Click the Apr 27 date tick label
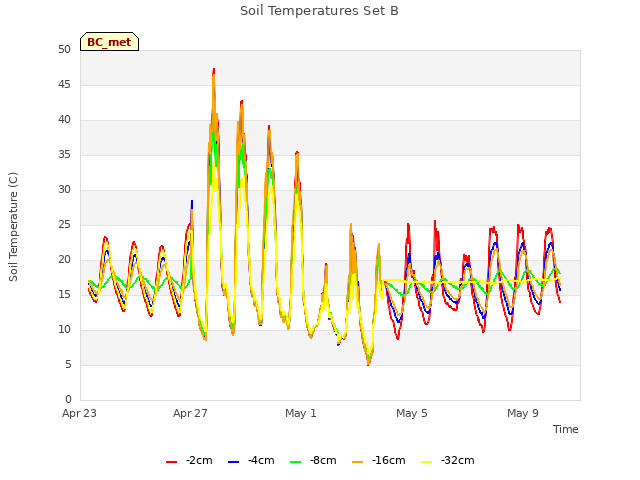 [190, 413]
